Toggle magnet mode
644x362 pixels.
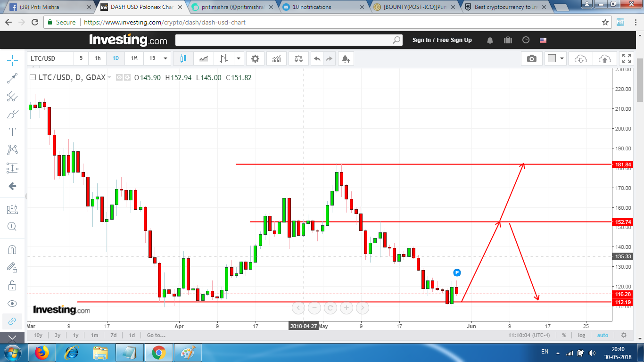coord(12,250)
